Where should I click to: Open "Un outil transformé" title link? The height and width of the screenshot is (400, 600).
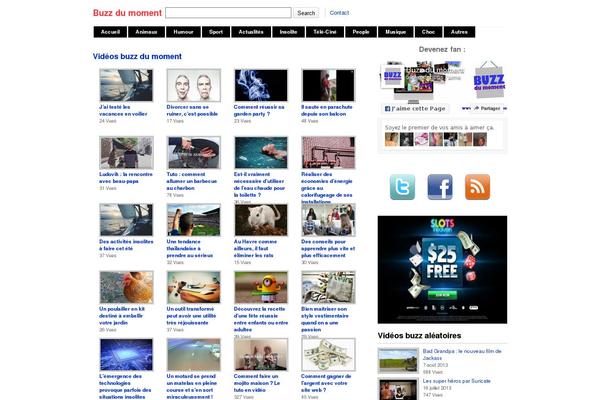click(x=191, y=316)
